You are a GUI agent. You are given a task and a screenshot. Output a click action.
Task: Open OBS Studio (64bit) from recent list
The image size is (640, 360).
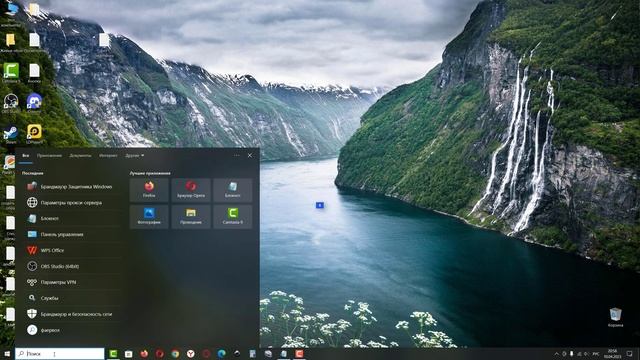(x=71, y=266)
